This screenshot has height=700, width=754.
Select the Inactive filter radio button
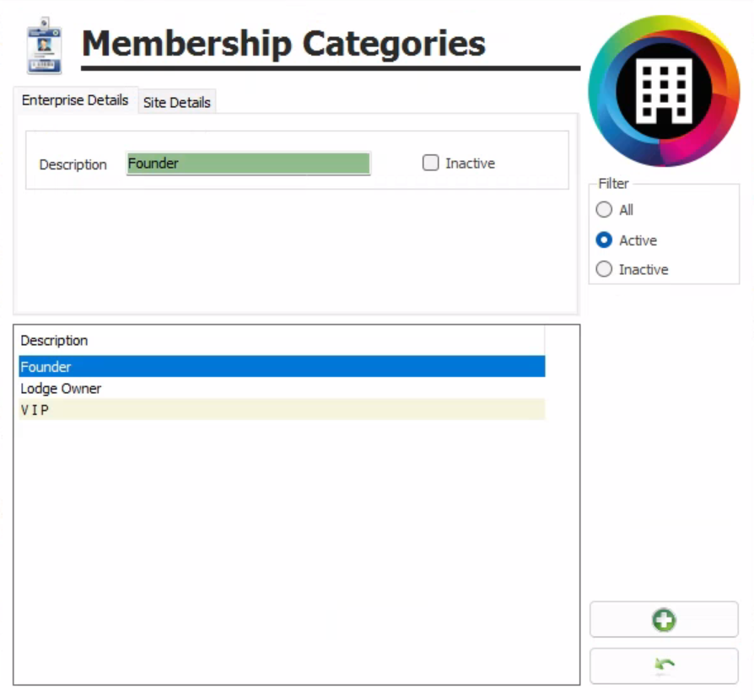pyautogui.click(x=604, y=269)
